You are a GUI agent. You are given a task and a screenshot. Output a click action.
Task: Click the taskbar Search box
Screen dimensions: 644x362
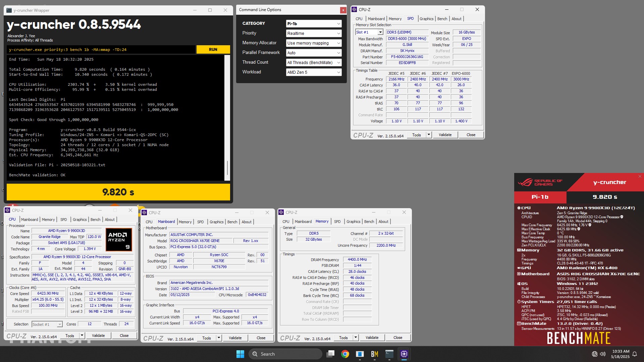coord(285,354)
